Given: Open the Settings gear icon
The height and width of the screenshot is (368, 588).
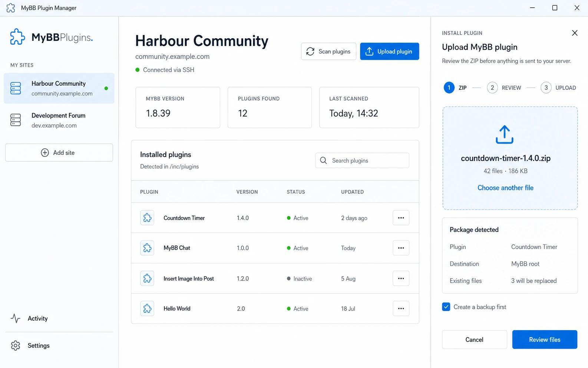Looking at the screenshot, I should pyautogui.click(x=16, y=345).
